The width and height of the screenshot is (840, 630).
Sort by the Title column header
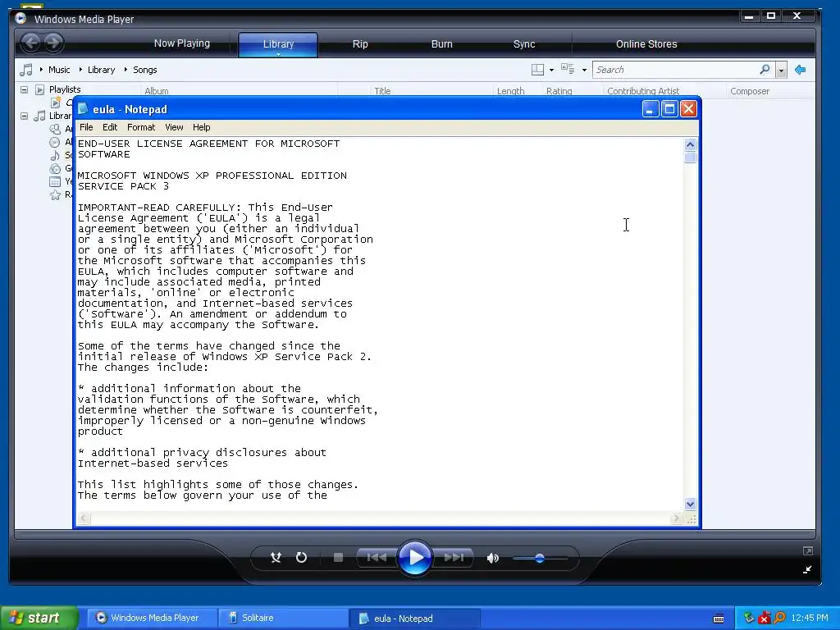[x=382, y=91]
